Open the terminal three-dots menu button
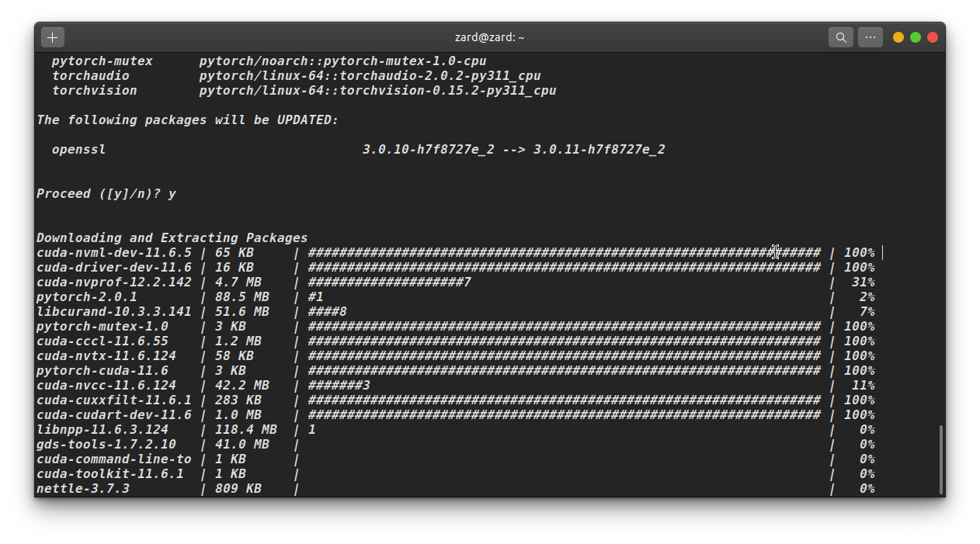Image resolution: width=980 pixels, height=544 pixels. click(871, 37)
